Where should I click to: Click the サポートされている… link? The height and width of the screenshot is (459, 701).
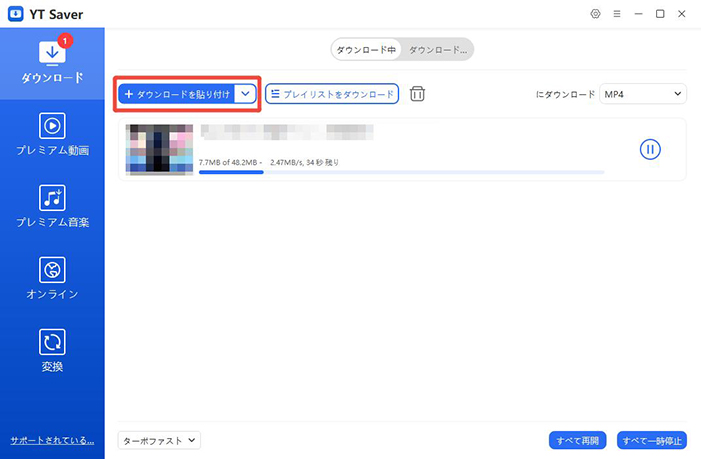pyautogui.click(x=52, y=440)
